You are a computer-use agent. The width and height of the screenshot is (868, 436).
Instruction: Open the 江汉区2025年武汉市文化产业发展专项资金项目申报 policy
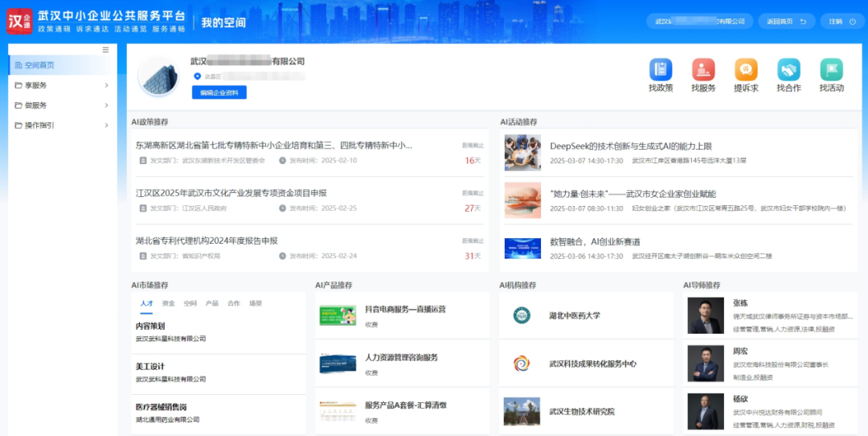[231, 193]
